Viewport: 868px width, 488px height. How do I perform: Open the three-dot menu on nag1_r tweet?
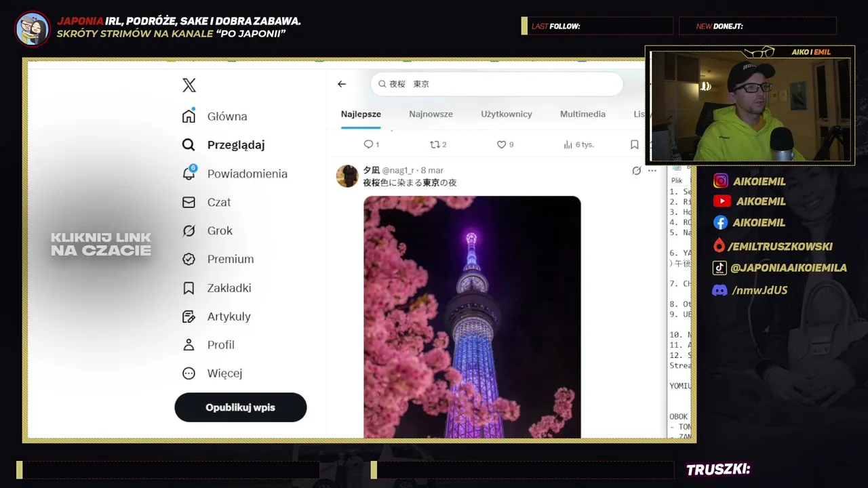(x=652, y=170)
